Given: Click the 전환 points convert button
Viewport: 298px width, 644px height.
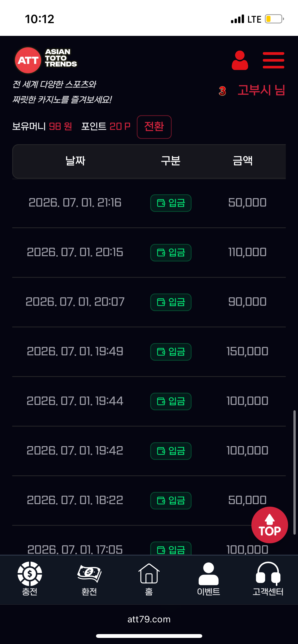Looking at the screenshot, I should 154,127.
